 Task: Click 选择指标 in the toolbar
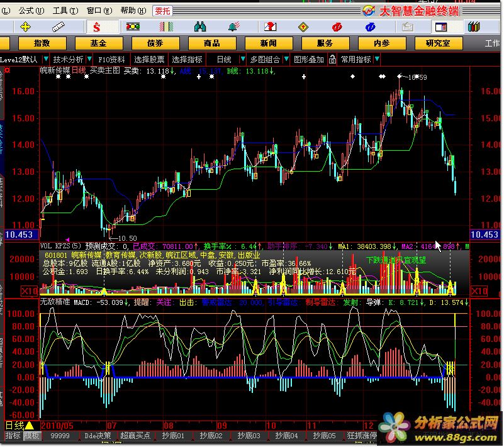[x=187, y=59]
